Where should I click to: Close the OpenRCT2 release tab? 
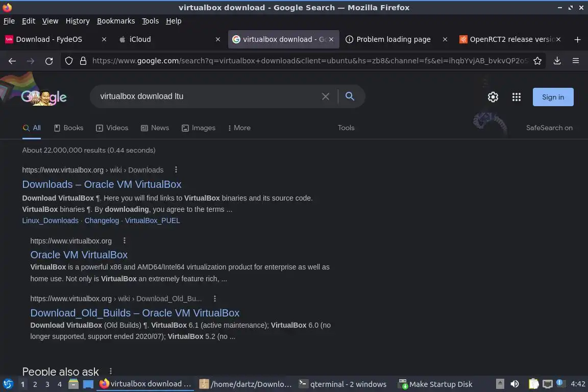(x=558, y=39)
